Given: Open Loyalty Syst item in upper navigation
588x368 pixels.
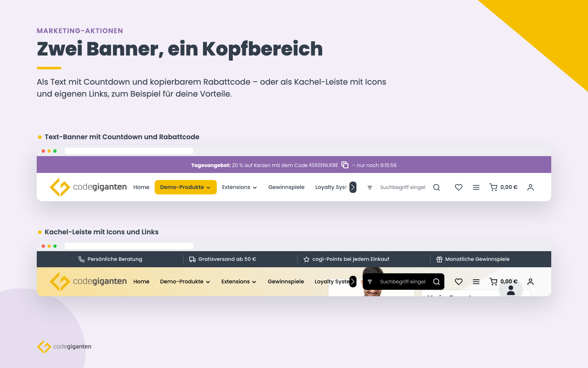Looking at the screenshot, I should click(331, 187).
